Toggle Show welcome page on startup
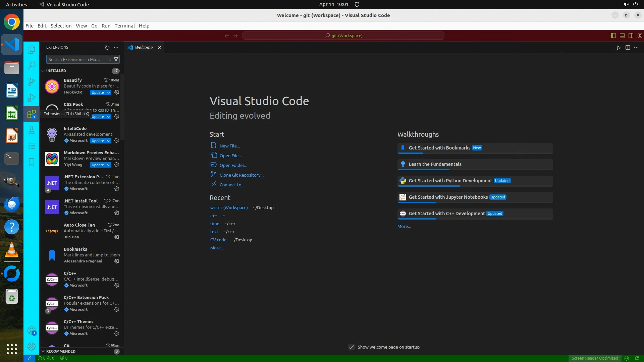 [351, 347]
